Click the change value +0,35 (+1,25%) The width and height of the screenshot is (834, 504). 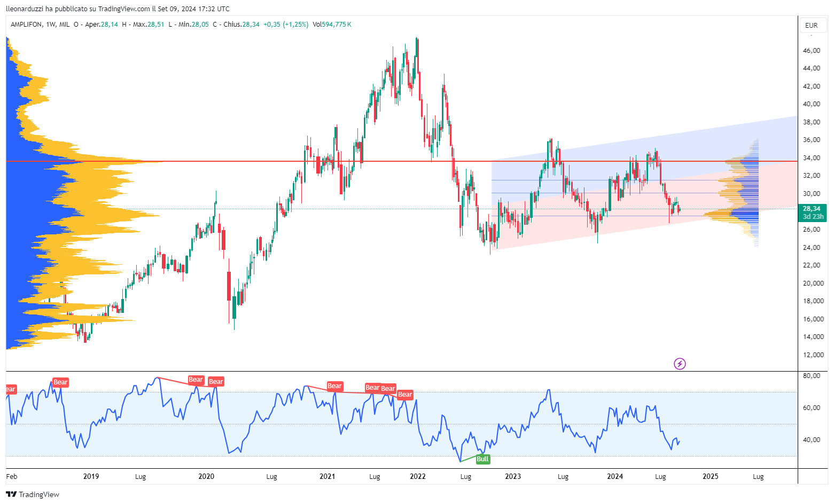(286, 25)
